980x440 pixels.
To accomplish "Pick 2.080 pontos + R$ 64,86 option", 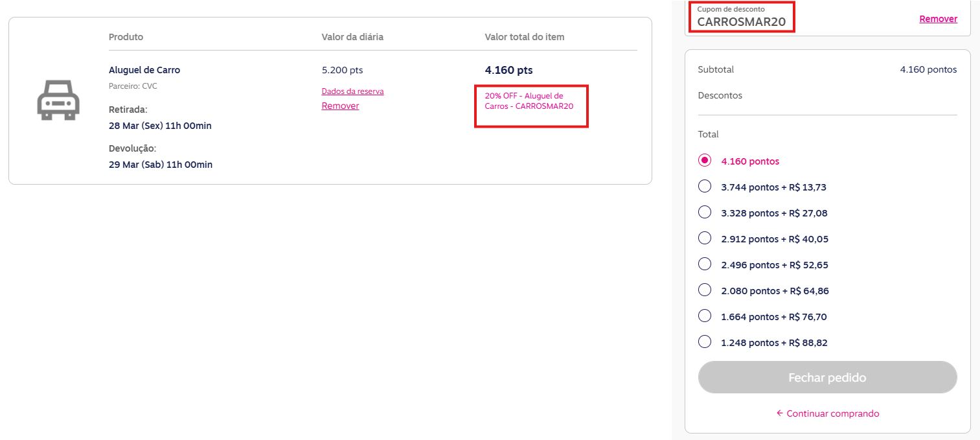I will click(705, 290).
